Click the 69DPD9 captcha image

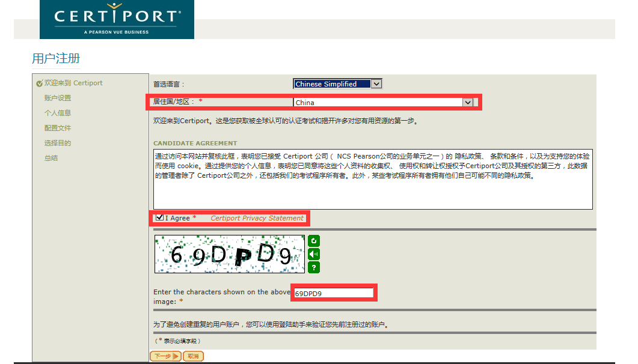click(x=230, y=254)
